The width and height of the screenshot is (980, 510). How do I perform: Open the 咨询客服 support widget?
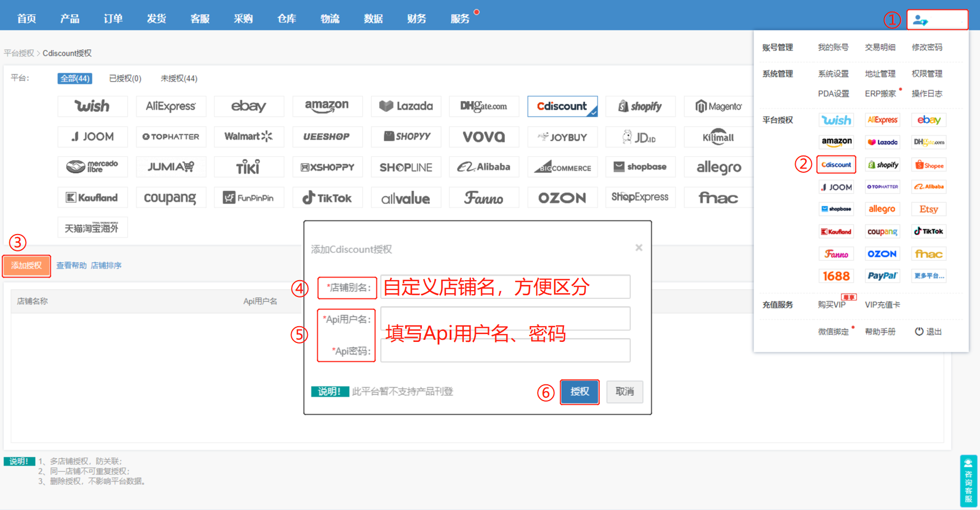click(x=968, y=481)
